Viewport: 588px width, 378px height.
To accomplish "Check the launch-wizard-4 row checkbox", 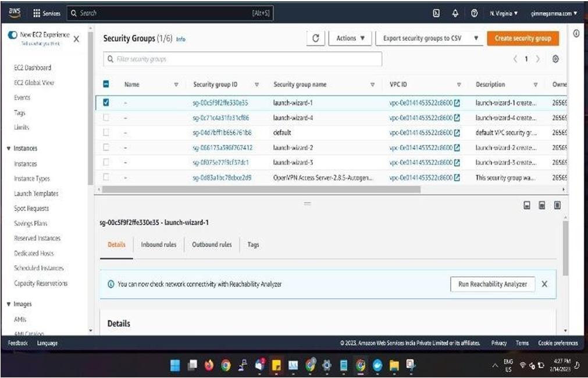I will 106,117.
